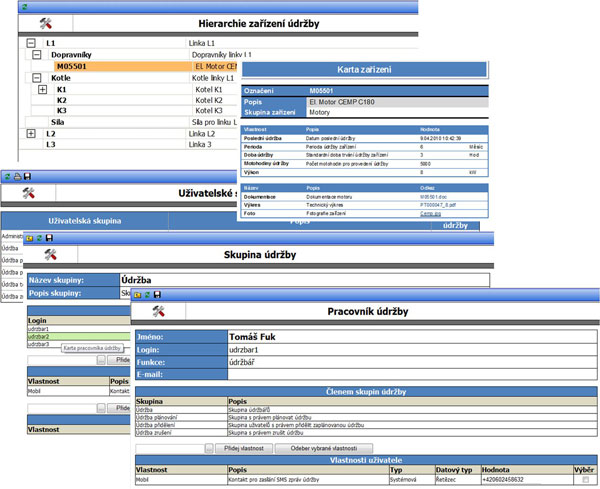This screenshot has width=600, height=489.
Task: Click Popis field El. Motor CEMP C180
Action: 397,102
